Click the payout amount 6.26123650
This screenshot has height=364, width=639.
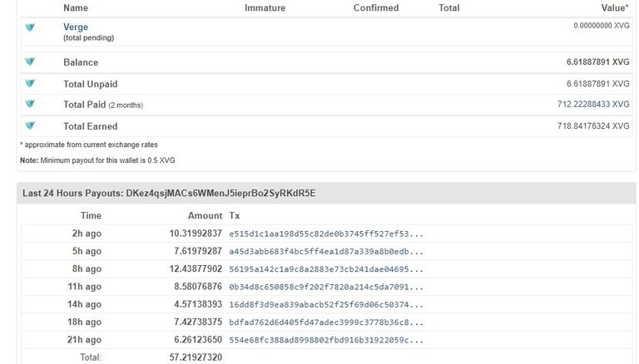coord(198,340)
